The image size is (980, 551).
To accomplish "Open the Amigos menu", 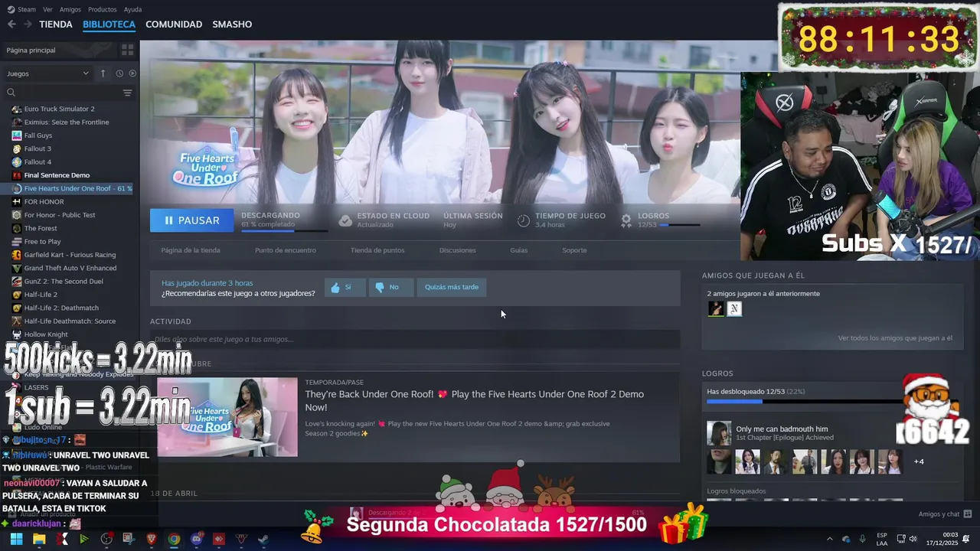I will 70,9.
